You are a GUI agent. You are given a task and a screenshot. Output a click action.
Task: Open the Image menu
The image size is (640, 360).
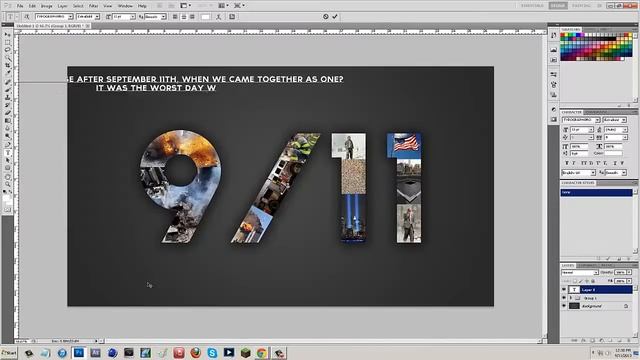47,6
